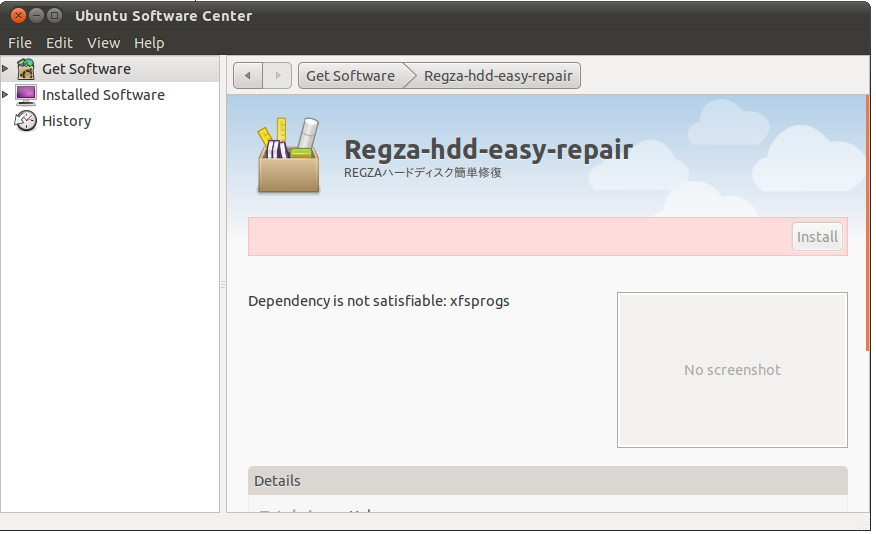Click the Install button
Viewport: 876px width, 534px height.
pyautogui.click(x=817, y=237)
